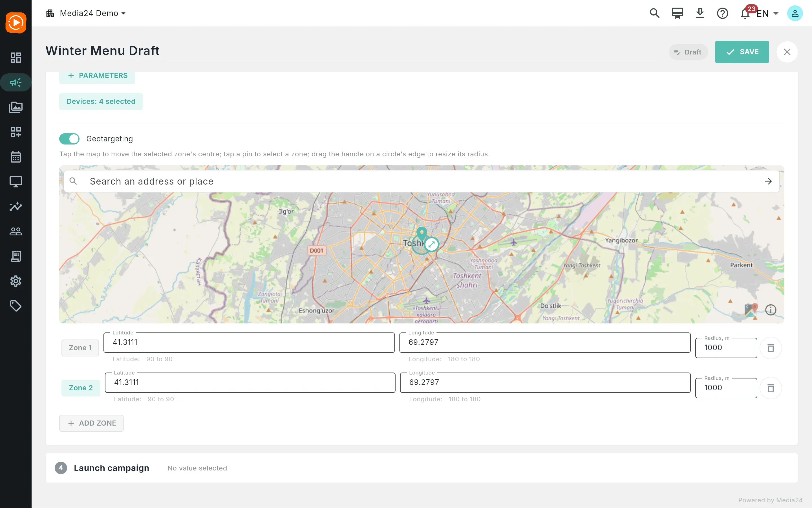Click the SAVE button
Viewport: 812px width, 508px height.
[x=742, y=52]
